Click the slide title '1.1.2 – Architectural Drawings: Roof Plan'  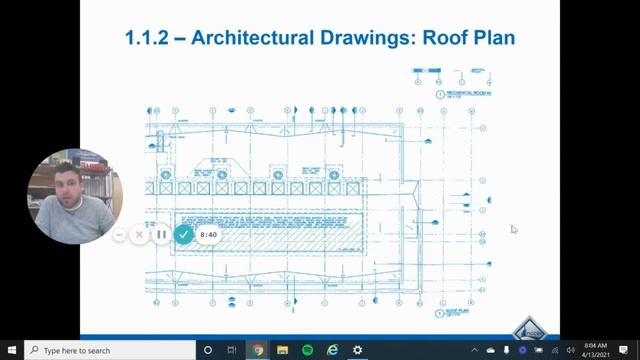(x=320, y=38)
